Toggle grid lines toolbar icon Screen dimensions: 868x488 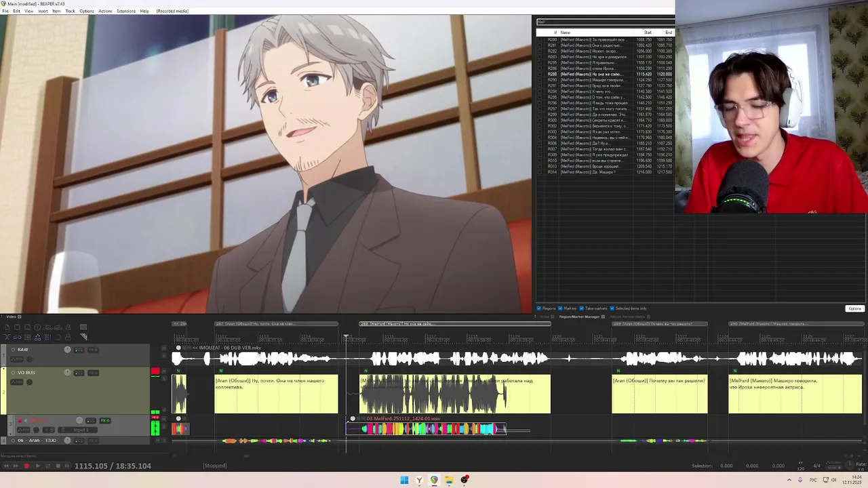[x=47, y=337]
